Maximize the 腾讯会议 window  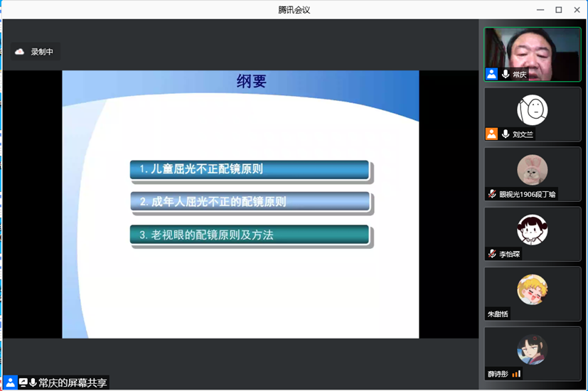(x=558, y=9)
